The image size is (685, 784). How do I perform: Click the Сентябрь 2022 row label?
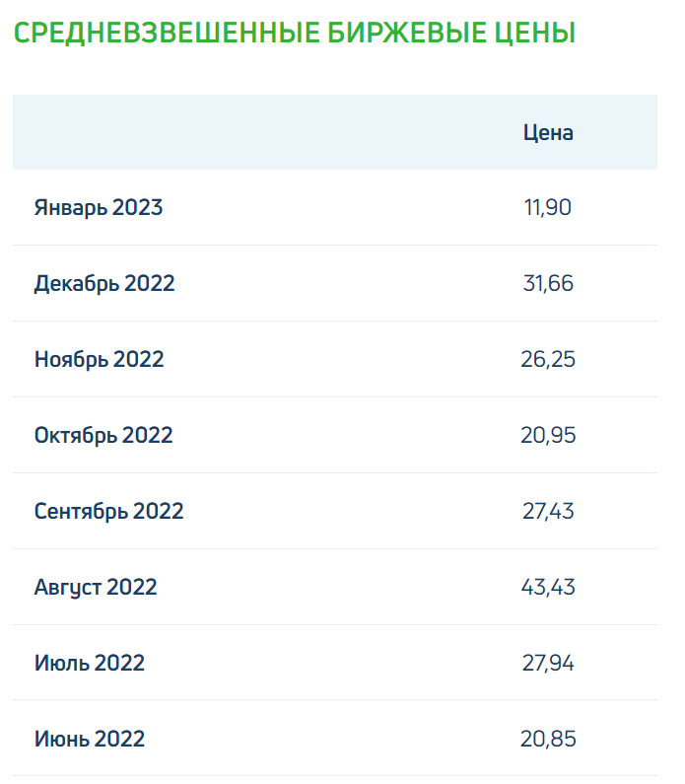coord(109,512)
